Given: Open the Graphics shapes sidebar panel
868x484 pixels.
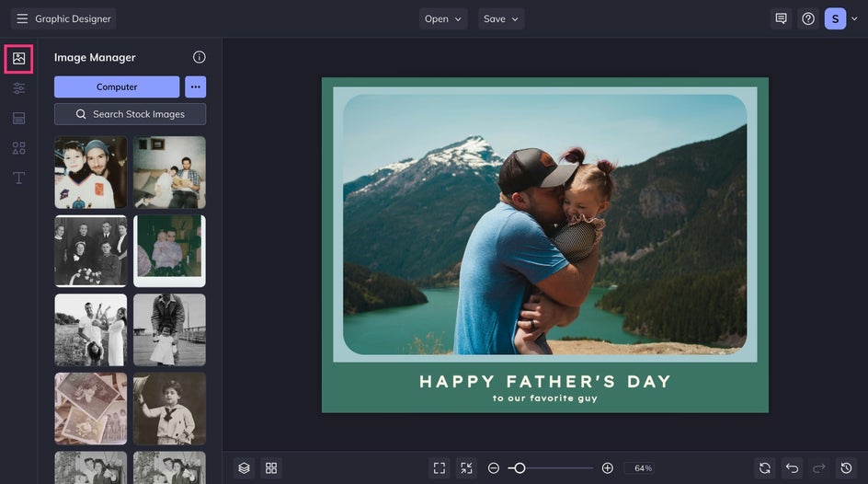Looking at the screenshot, I should 18,148.
